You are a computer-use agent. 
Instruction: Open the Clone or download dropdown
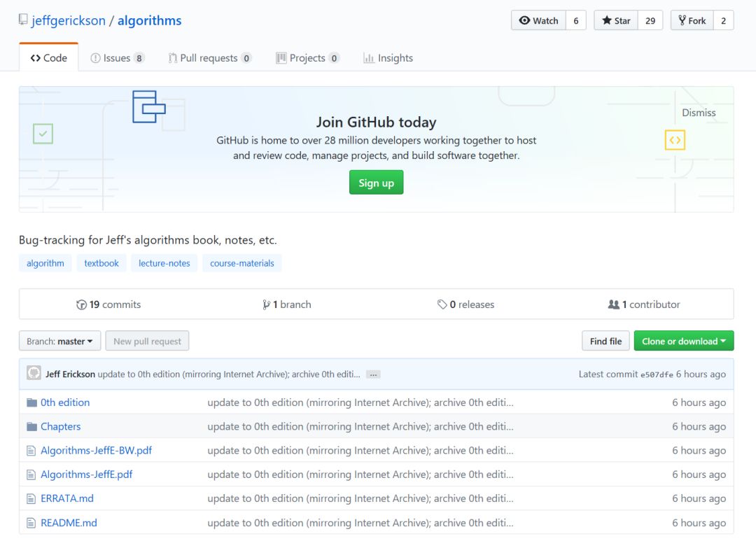tap(684, 341)
